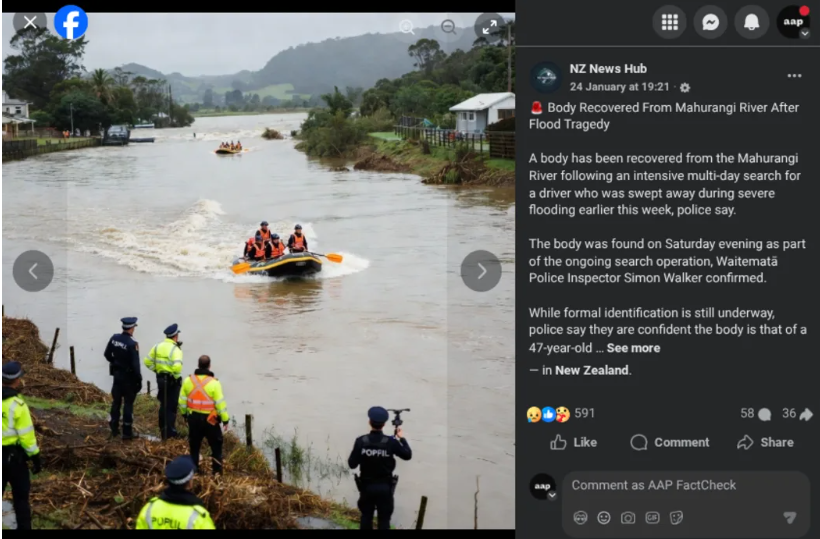The width and height of the screenshot is (820, 539).
Task: Open Messenger chats
Action: point(710,22)
